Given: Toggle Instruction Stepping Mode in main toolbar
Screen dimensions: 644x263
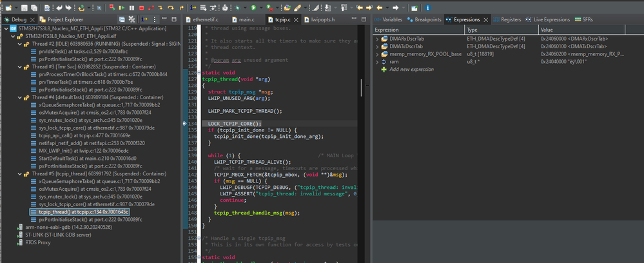Looking at the screenshot, I should tap(193, 8).
